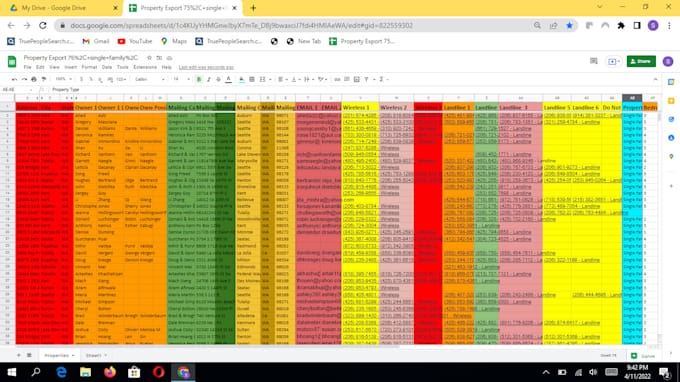Open the cell borders tool

click(252, 79)
